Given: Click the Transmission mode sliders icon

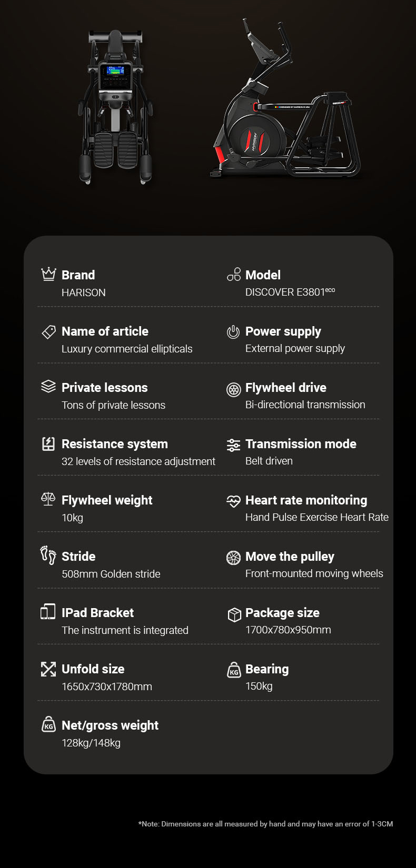Looking at the screenshot, I should point(233,445).
